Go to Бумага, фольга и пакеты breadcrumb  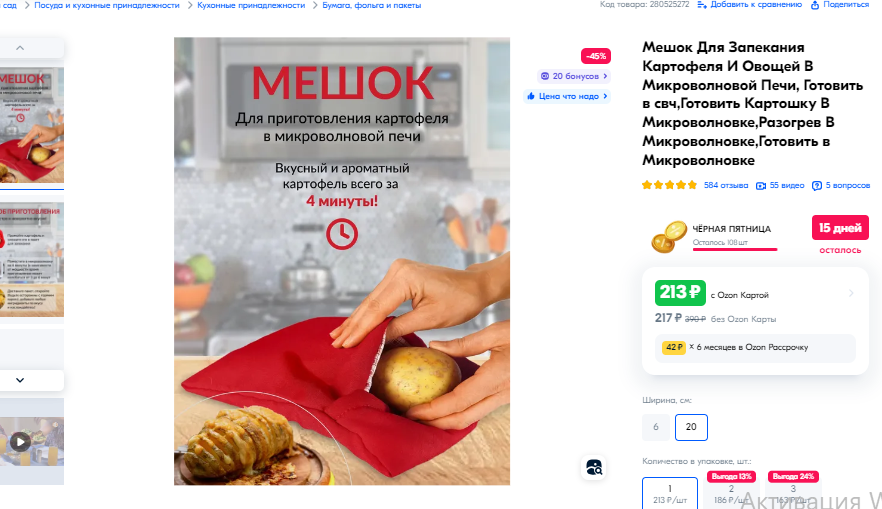click(x=372, y=5)
